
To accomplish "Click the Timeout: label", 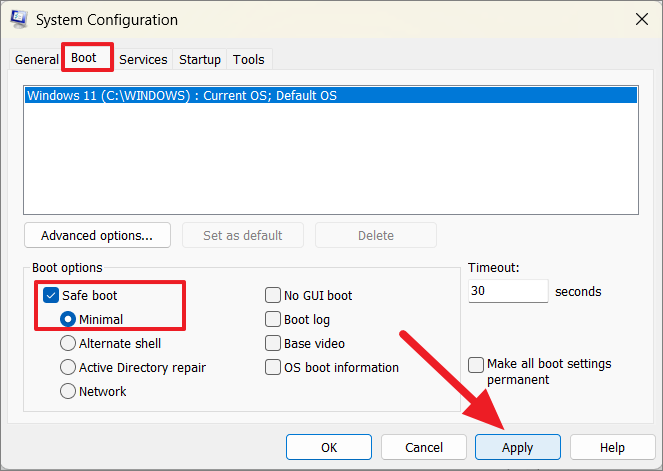I will click(493, 268).
